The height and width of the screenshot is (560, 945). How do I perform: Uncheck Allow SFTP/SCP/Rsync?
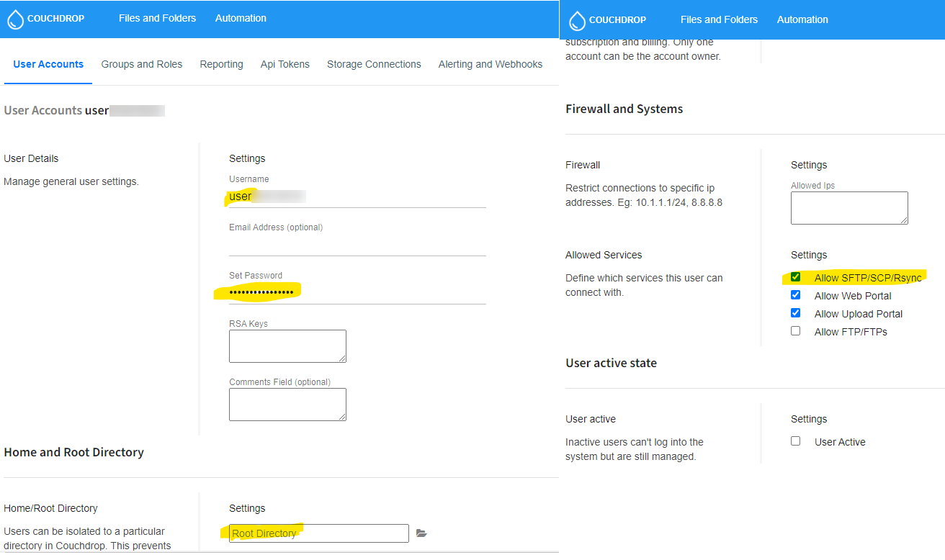pyautogui.click(x=795, y=276)
